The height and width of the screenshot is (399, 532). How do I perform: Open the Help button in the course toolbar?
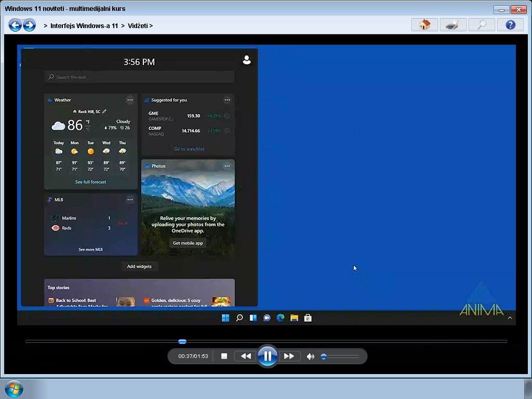(x=510, y=24)
